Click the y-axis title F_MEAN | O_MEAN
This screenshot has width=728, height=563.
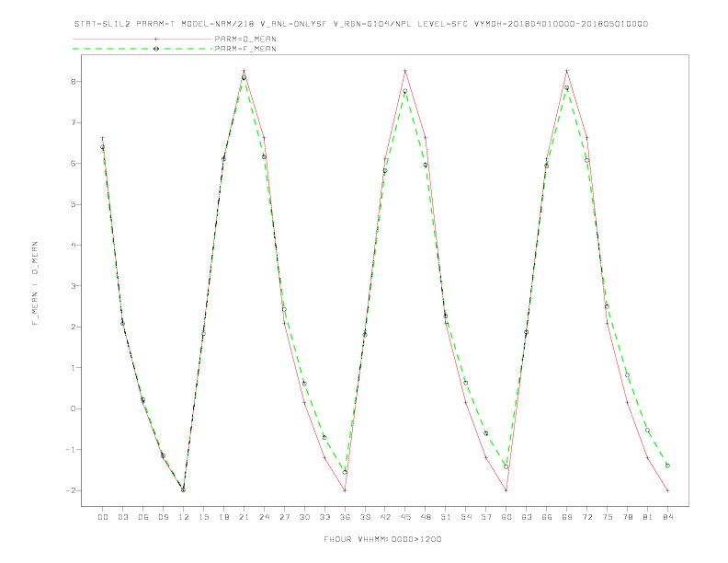point(35,283)
